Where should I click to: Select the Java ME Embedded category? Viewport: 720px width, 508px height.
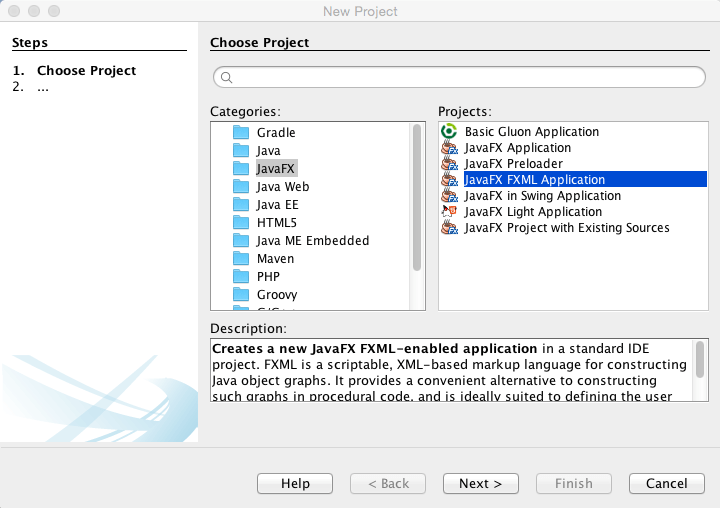312,241
